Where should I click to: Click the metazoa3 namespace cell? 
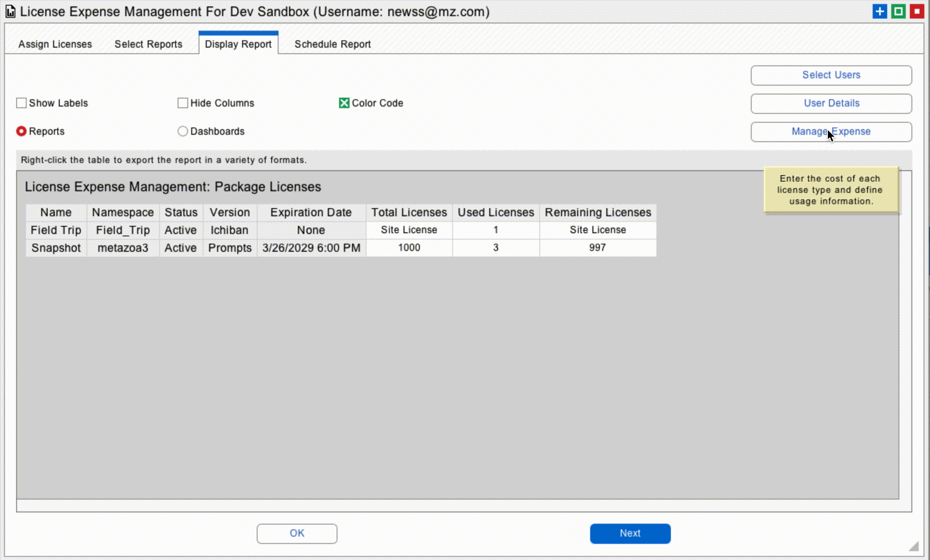click(x=123, y=248)
